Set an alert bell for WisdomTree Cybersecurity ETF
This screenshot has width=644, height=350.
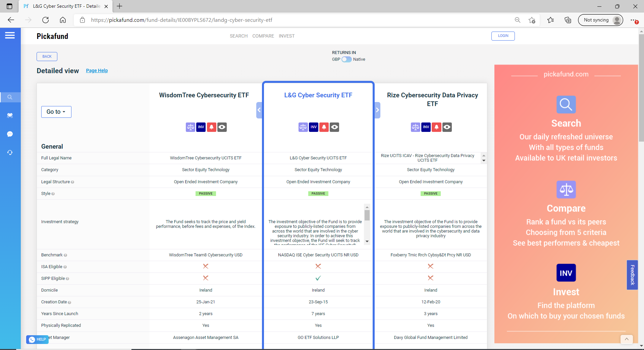coord(211,127)
